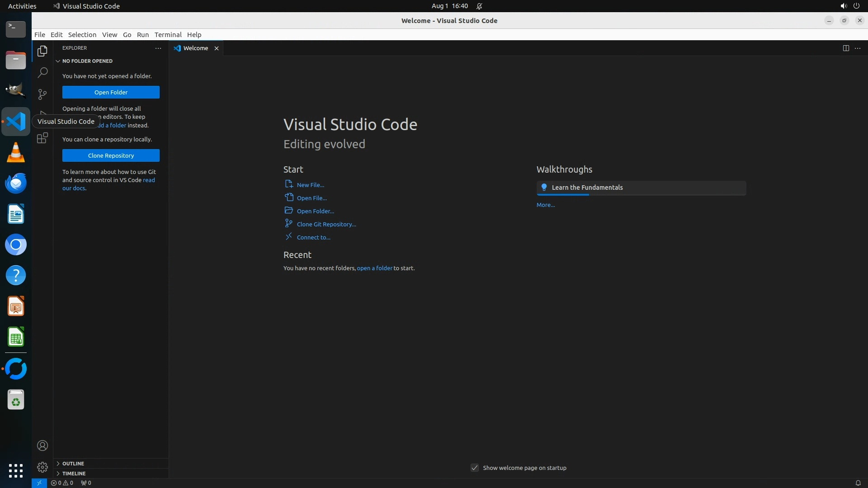Click the Accounts icon in activity bar

coord(42,446)
